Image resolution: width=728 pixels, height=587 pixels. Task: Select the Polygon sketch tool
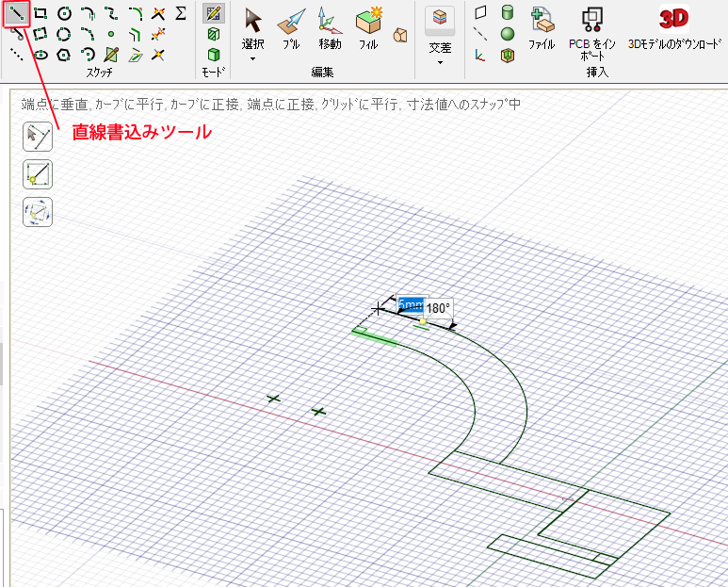coord(64,55)
